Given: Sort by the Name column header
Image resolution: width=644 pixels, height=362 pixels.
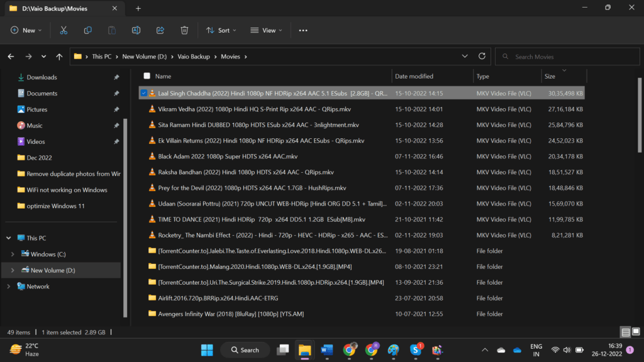Looking at the screenshot, I should (x=163, y=76).
